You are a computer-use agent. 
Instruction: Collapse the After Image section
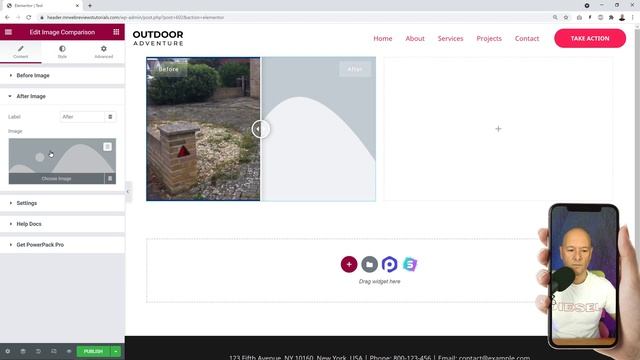pos(62,96)
